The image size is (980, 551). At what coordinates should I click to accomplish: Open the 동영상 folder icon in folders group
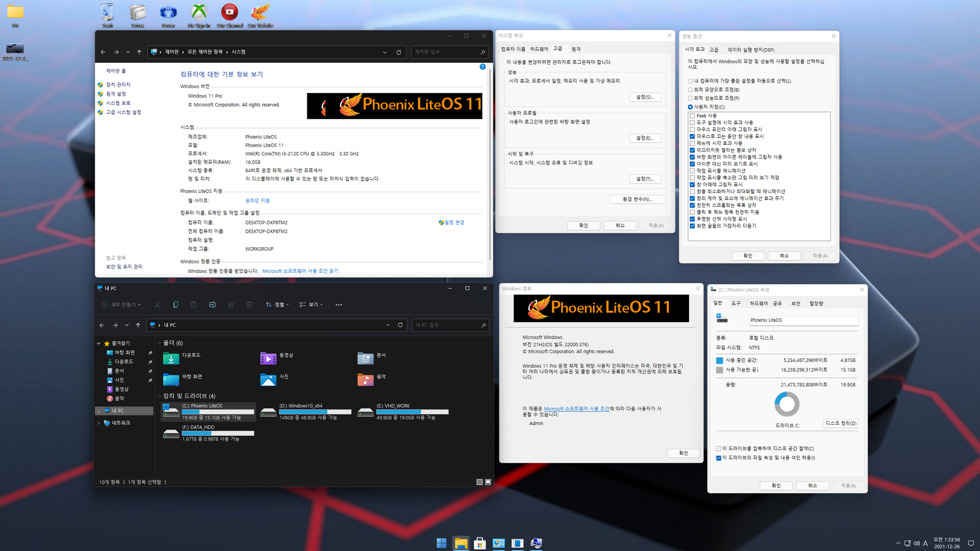(268, 358)
